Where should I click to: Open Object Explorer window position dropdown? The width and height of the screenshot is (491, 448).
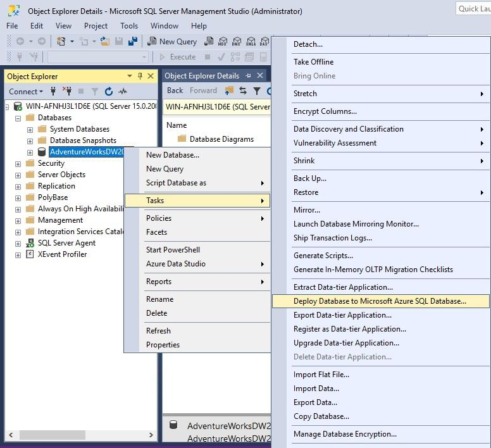pyautogui.click(x=130, y=76)
